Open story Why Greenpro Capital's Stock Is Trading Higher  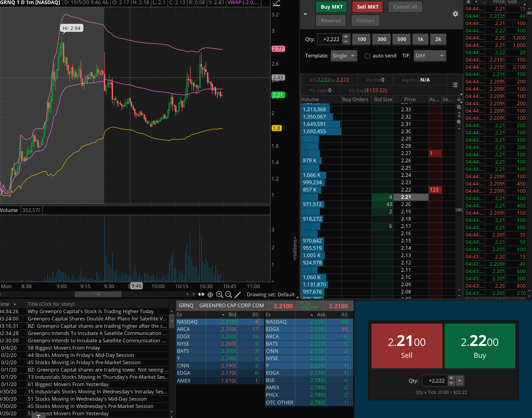[x=91, y=311]
